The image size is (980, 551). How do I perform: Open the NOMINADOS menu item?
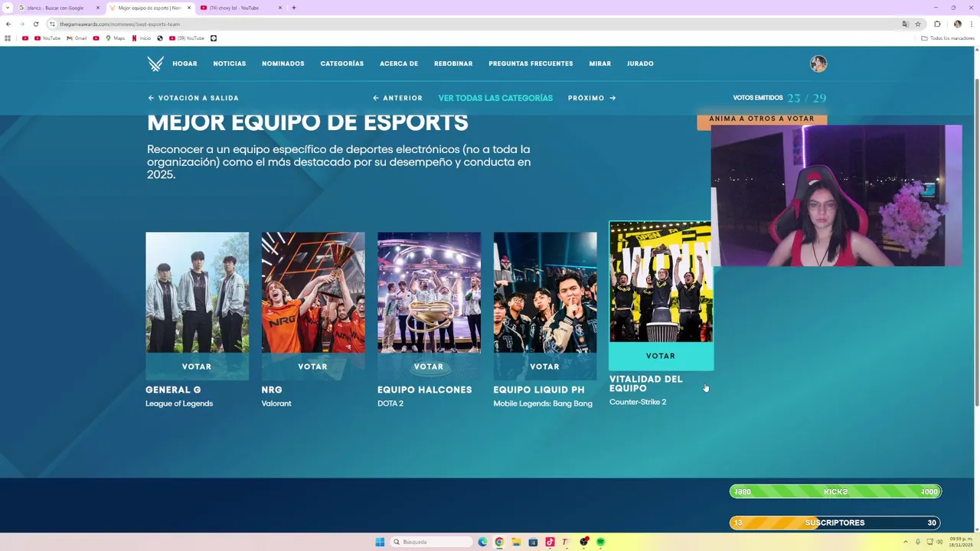click(283, 64)
